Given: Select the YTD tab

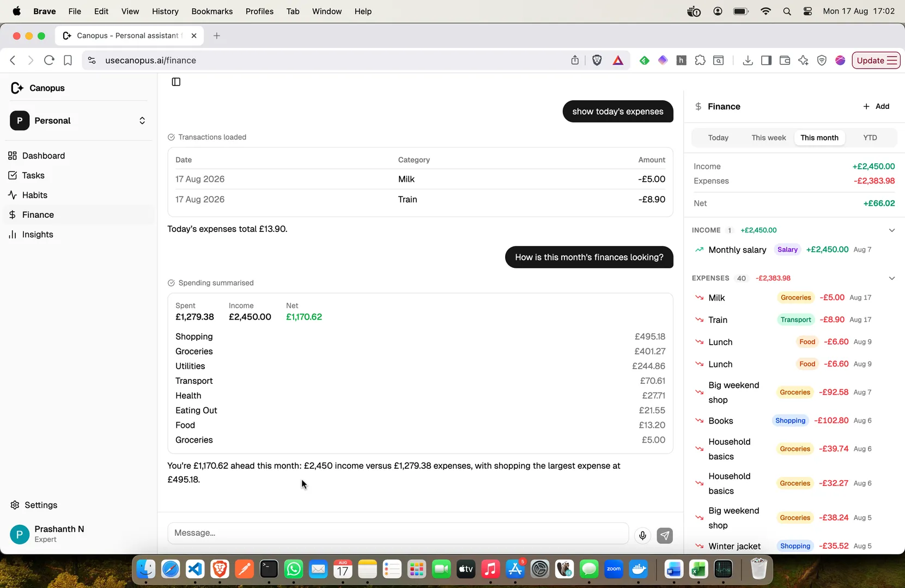Looking at the screenshot, I should pyautogui.click(x=870, y=138).
